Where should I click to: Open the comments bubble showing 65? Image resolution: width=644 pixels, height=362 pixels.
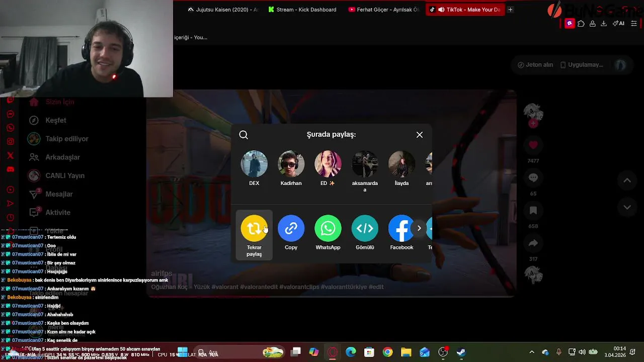coord(533,177)
